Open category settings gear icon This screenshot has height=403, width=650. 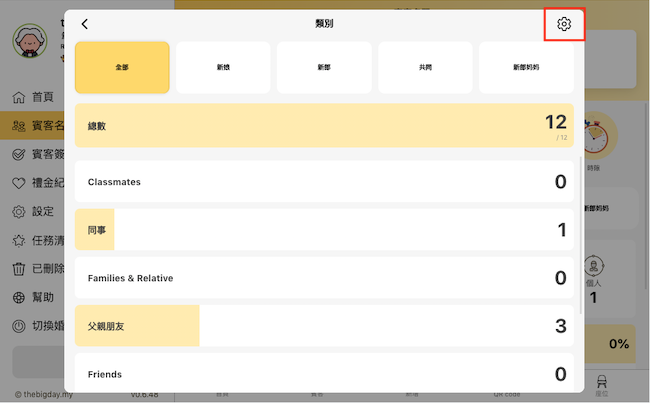564,24
